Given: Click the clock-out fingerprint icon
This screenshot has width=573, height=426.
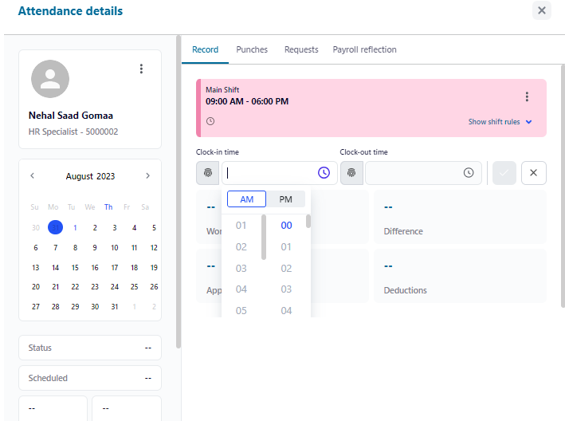Looking at the screenshot, I should (351, 172).
